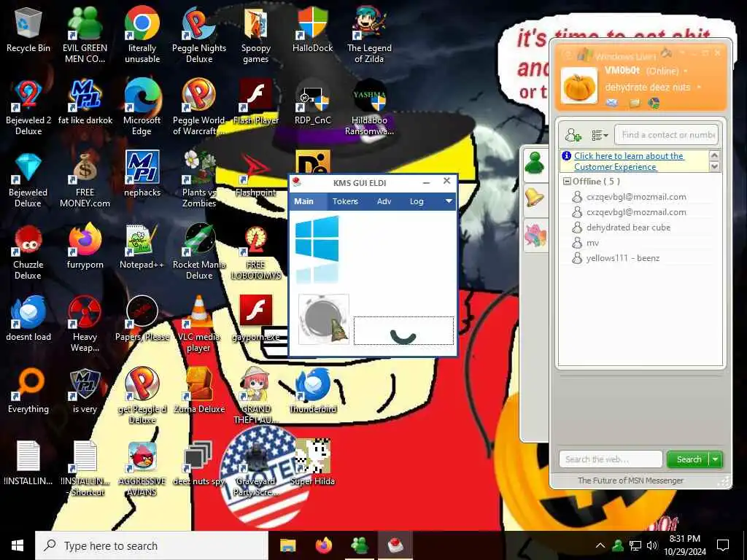Click the grey round button in KMS GUI
This screenshot has height=560, width=747.
point(323,319)
